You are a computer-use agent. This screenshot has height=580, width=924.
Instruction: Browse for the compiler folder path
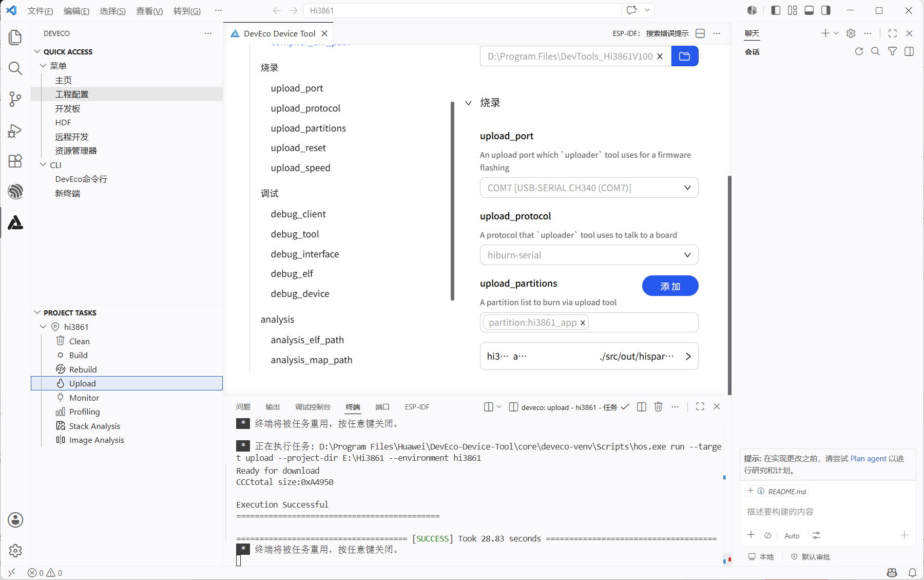pyautogui.click(x=685, y=56)
